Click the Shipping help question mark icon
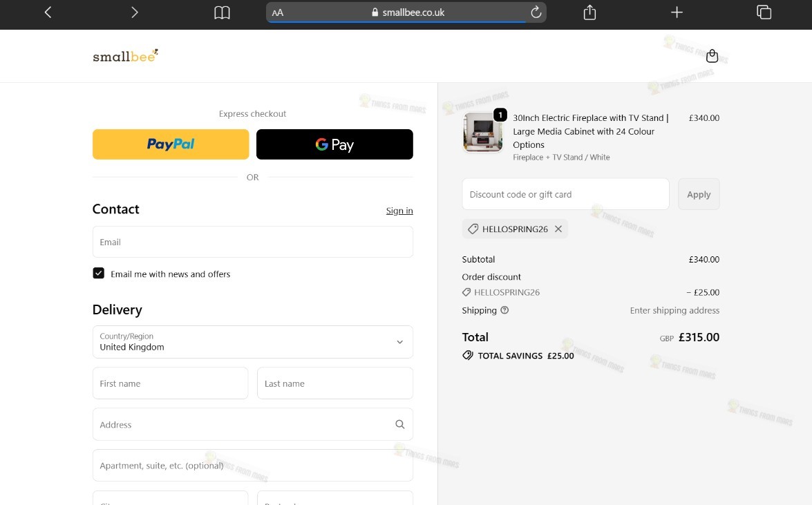Screen dimensions: 812x505 click(x=504, y=310)
